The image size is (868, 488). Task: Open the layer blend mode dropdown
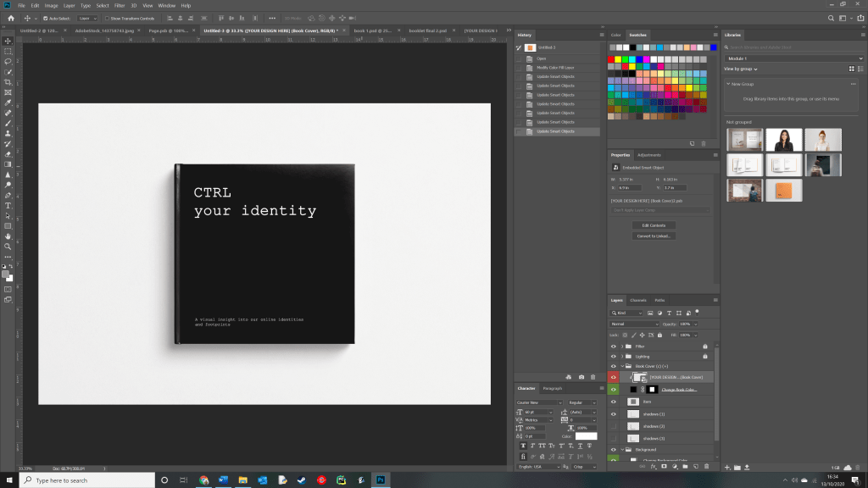tap(634, 324)
